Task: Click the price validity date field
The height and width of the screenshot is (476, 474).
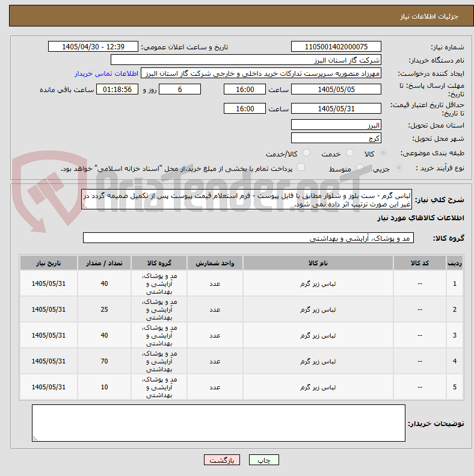Action: coord(336,108)
